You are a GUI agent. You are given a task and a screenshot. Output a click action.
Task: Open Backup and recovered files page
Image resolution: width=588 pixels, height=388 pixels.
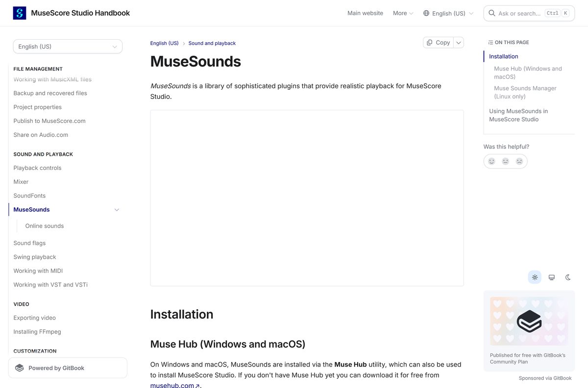[50, 93]
